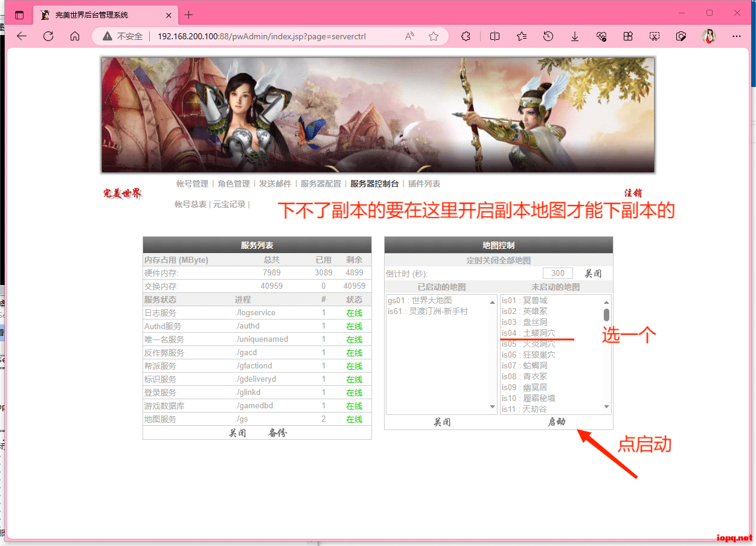This screenshot has height=546, width=756.
Task: Click the 注销 logout link
Action: coord(633,193)
